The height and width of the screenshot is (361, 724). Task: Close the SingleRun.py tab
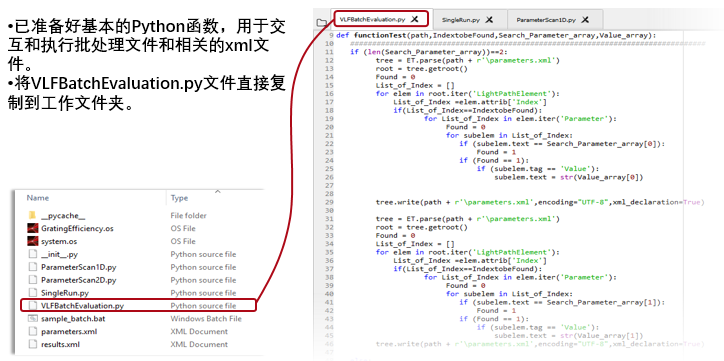(489, 20)
